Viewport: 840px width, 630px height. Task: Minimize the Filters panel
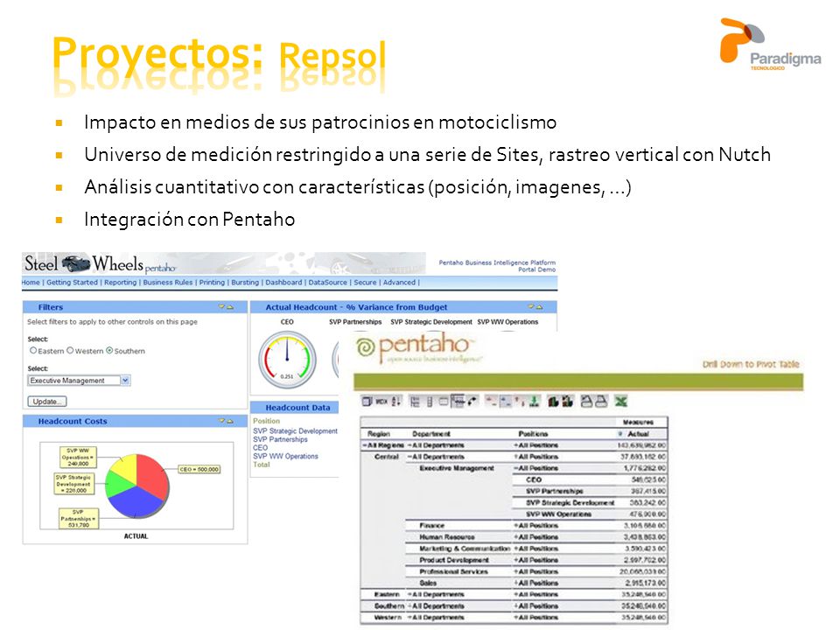[221, 307]
